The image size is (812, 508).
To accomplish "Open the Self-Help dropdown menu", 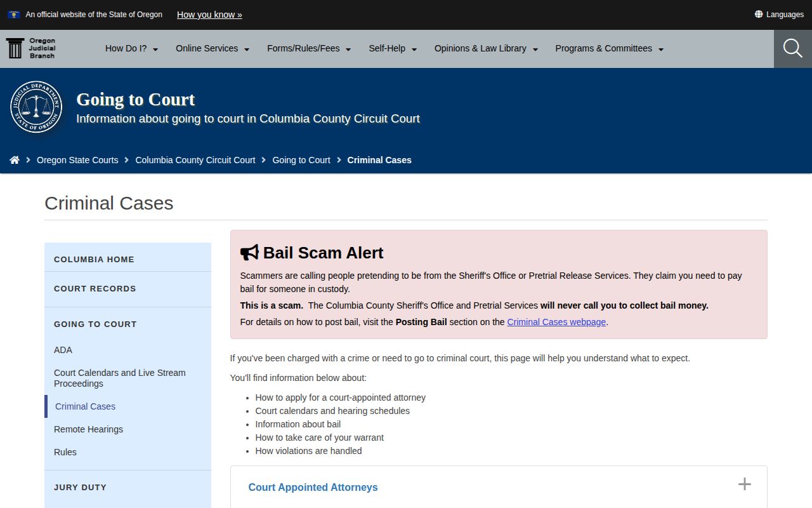I will click(393, 48).
